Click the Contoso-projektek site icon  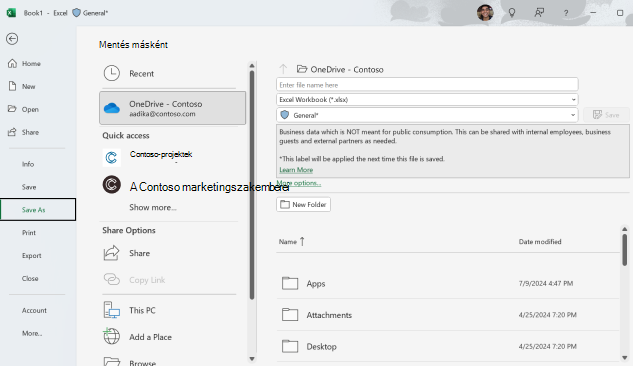[111, 157]
